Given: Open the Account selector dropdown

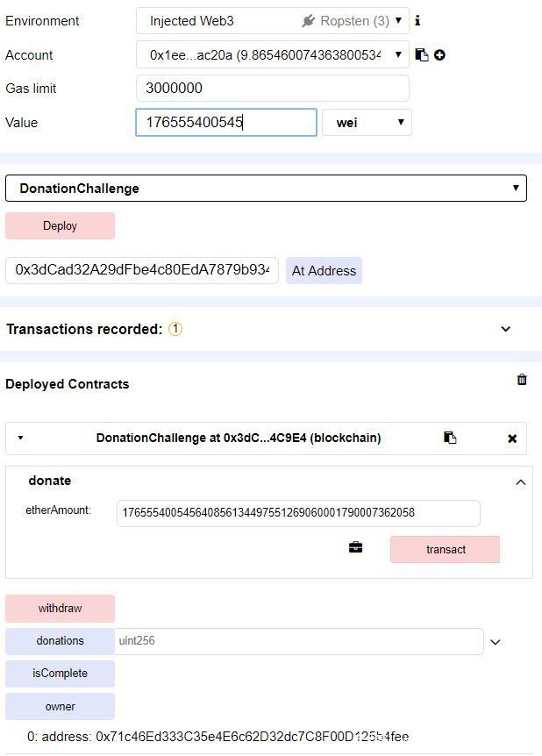Looking at the screenshot, I should (272, 54).
